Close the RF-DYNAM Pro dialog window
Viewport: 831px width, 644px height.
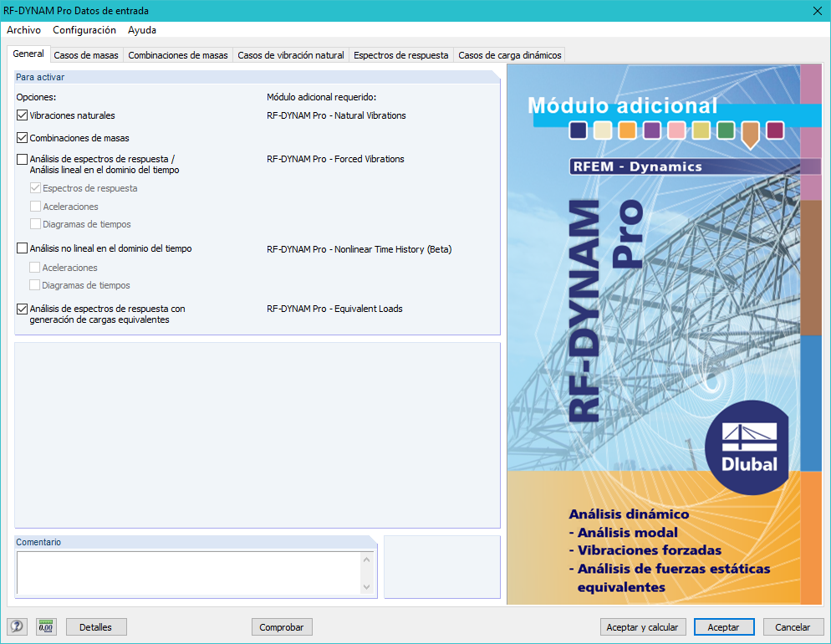pos(818,11)
